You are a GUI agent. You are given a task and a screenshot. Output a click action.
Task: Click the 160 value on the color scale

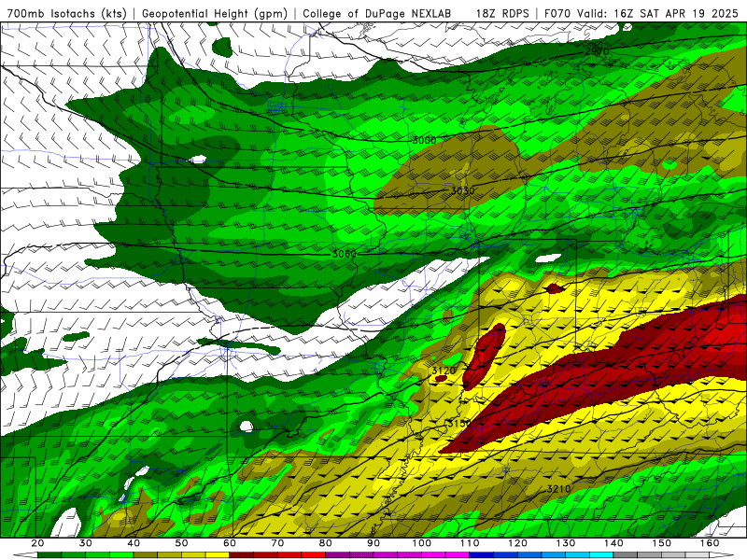(x=710, y=543)
